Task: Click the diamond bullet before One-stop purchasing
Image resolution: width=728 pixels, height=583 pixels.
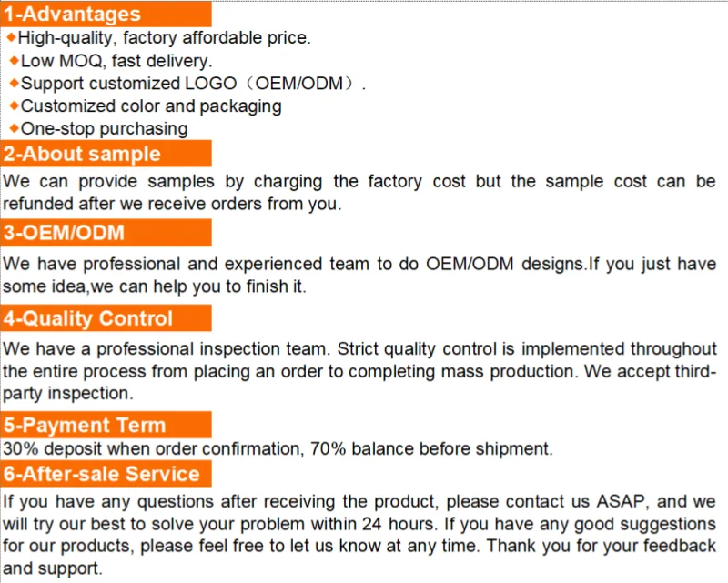Action: [x=14, y=128]
